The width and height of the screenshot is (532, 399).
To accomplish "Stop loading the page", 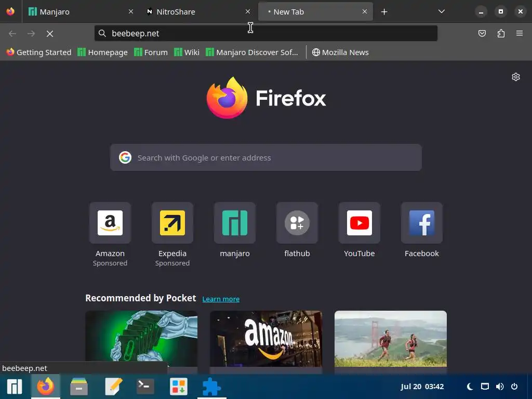I will (50, 33).
